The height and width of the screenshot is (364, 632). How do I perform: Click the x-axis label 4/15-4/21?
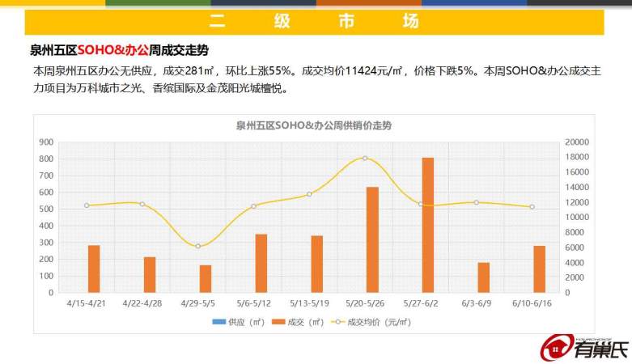point(87,303)
